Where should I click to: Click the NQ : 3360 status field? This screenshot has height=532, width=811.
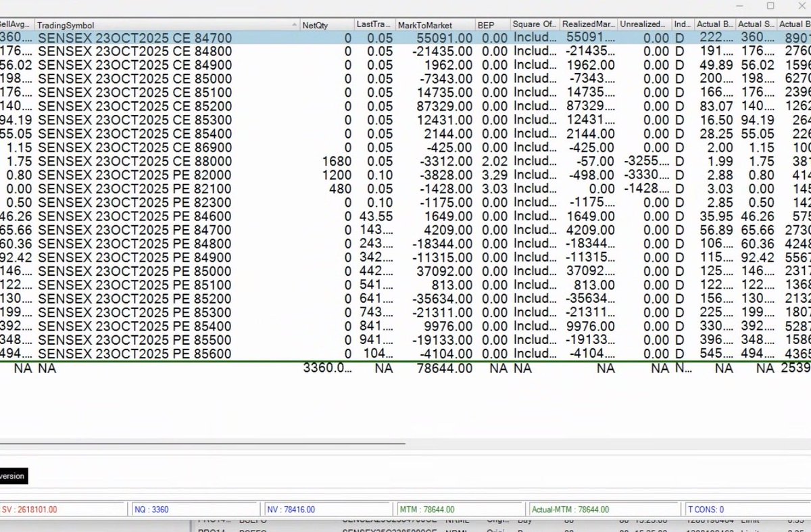coord(194,509)
